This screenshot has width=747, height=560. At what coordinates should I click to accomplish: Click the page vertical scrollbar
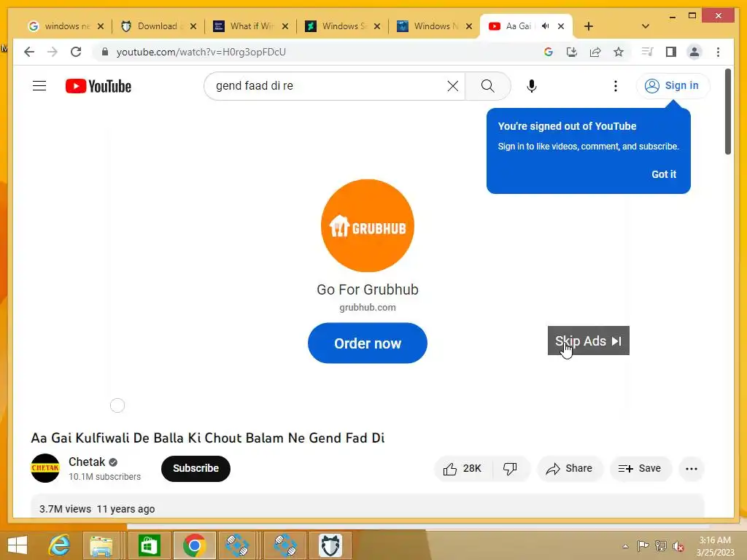tap(727, 112)
